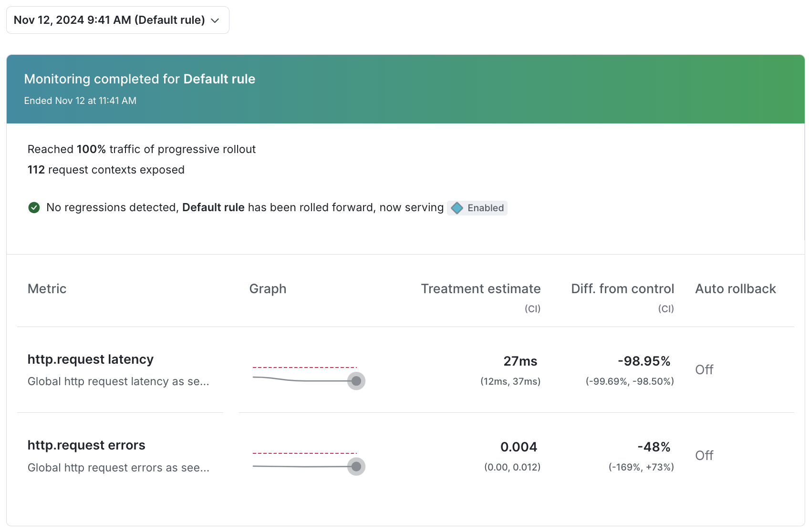The height and width of the screenshot is (532, 809).
Task: Open the http.request errors metric details
Action: tap(86, 445)
